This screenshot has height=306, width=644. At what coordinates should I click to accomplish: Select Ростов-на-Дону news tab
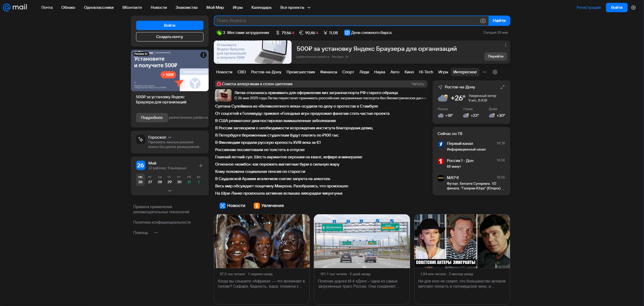266,72
